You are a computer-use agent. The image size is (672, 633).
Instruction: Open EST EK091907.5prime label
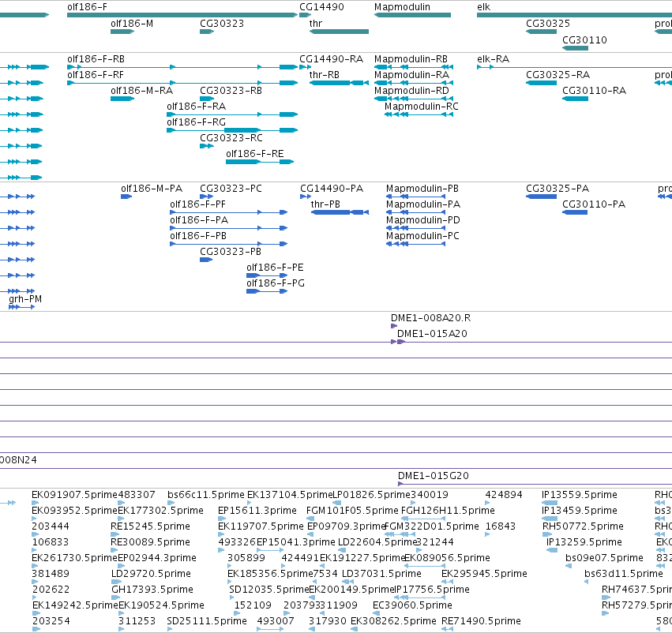(74, 495)
